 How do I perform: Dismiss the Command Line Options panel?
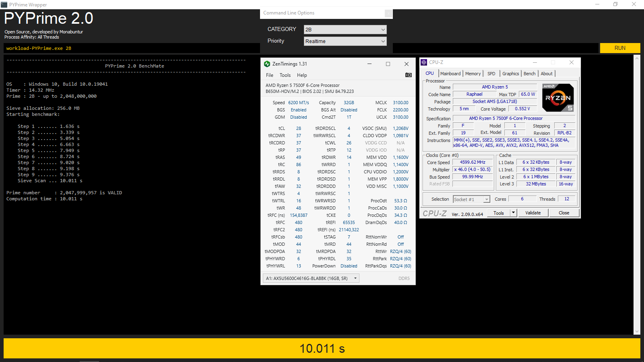point(388,13)
